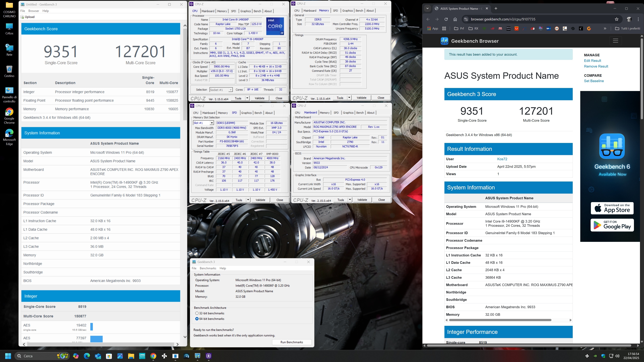Switch to Geekbench taskbar icon
The width and height of the screenshot is (644, 362).
(198, 356)
